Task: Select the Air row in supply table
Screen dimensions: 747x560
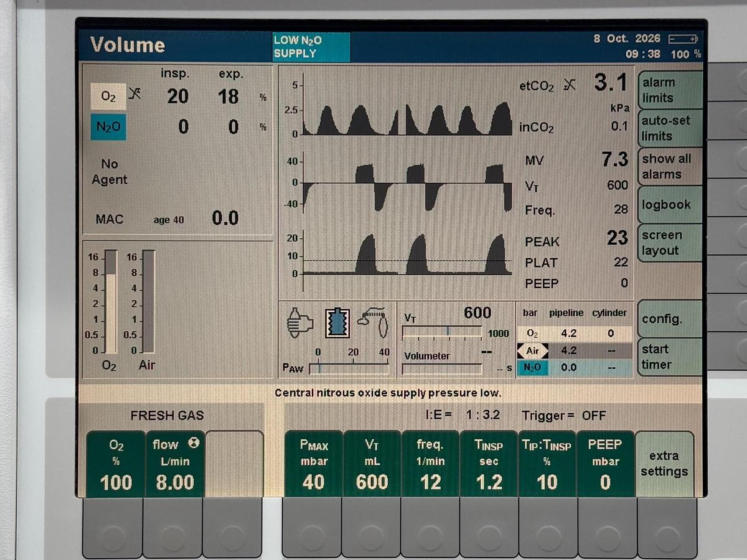Action: click(x=575, y=350)
